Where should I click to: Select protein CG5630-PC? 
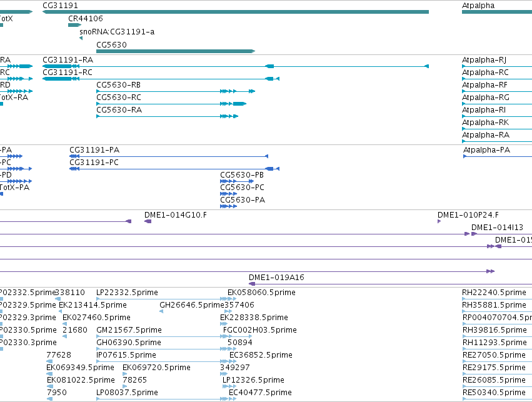click(x=243, y=188)
